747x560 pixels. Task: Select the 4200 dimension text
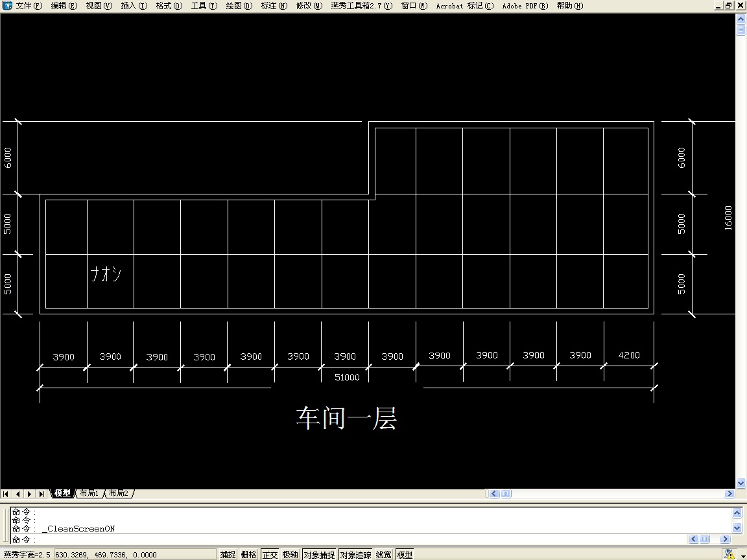[x=629, y=355]
